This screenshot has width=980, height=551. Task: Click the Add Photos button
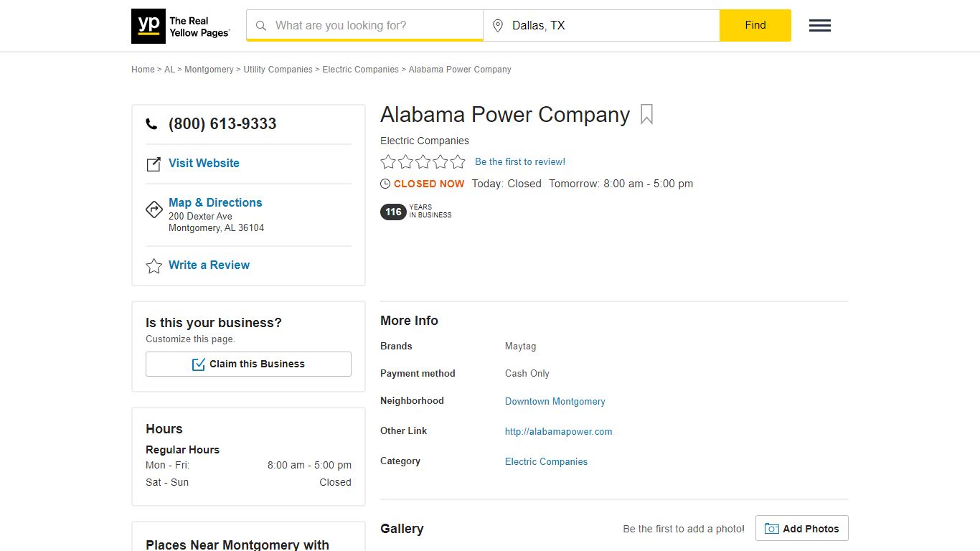pos(801,529)
